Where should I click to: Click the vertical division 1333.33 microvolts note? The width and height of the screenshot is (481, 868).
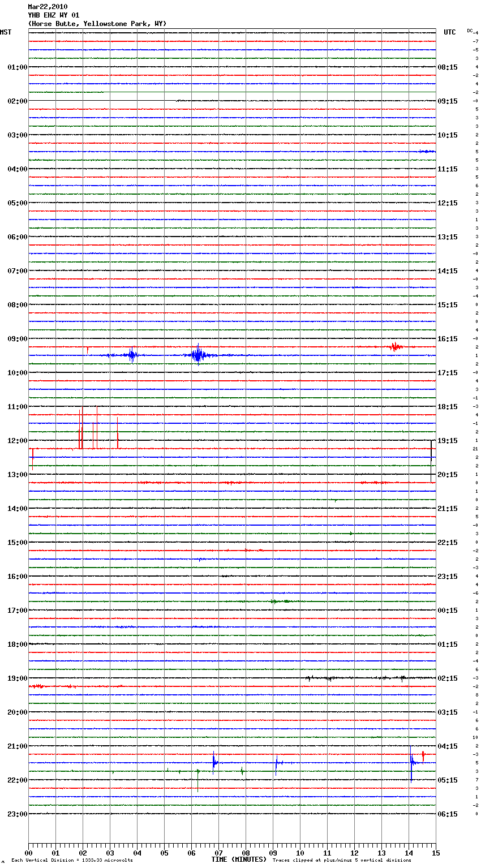72,861
